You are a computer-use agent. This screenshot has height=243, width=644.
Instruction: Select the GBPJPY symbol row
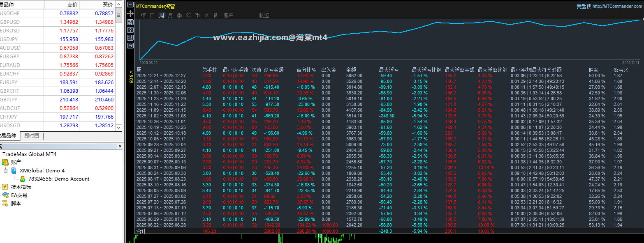point(58,99)
